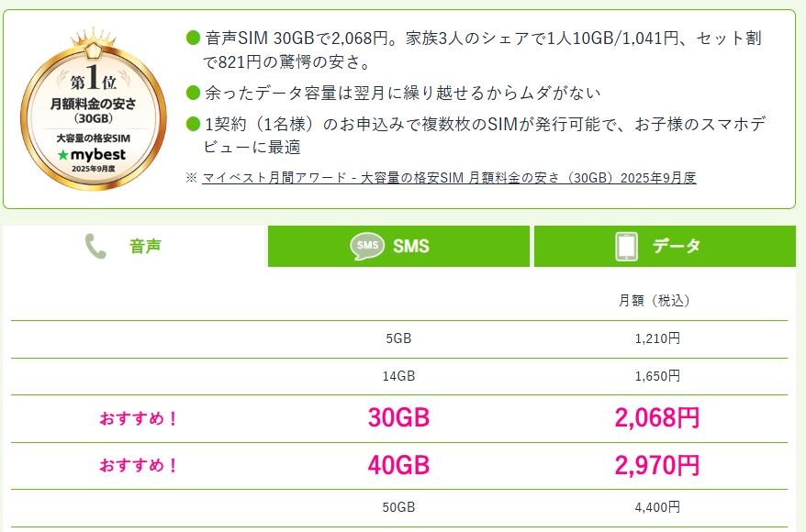Select the SMS tab label
The height and width of the screenshot is (532, 806).
pyautogui.click(x=410, y=247)
